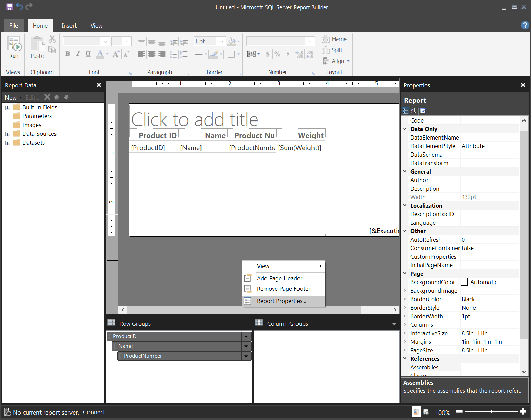Switch to the Insert ribbon tab

coord(69,26)
